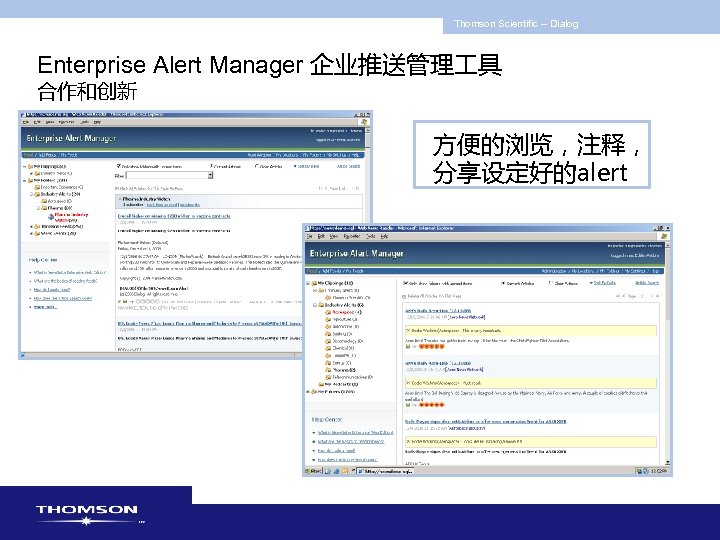Click the taskbar clock
The height and width of the screenshot is (540, 720).
pyautogui.click(x=660, y=471)
